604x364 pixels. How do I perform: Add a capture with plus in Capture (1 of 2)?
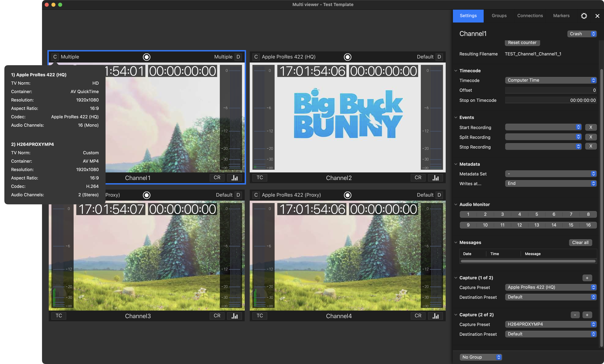(587, 278)
